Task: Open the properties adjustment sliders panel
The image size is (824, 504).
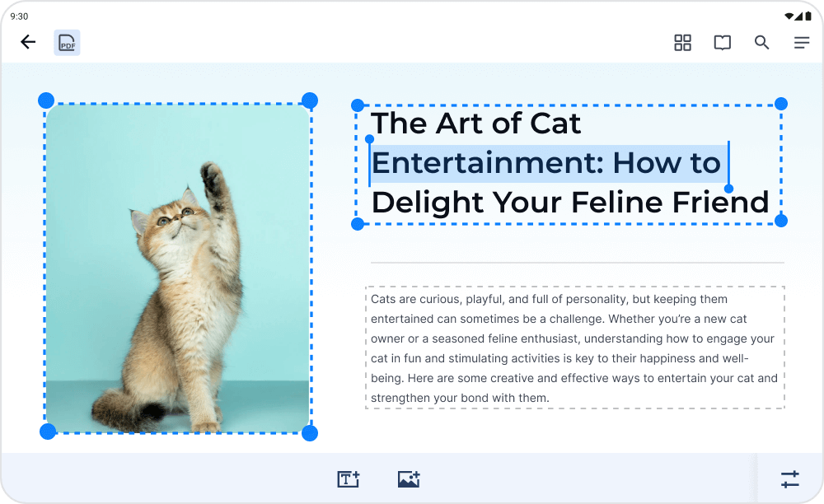Action: click(789, 478)
